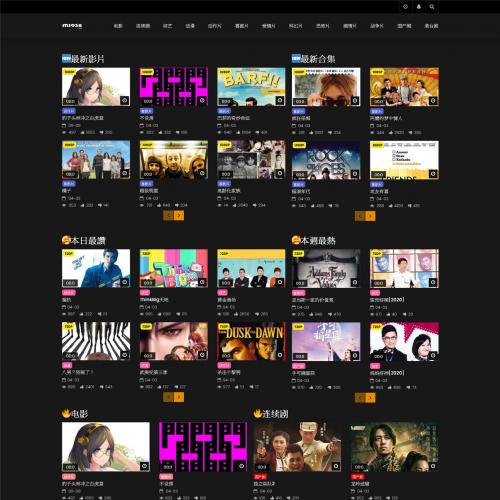The image size is (500, 500).
Task: Open the four hosts on yellow thumbnail
Action: pos(251,268)
